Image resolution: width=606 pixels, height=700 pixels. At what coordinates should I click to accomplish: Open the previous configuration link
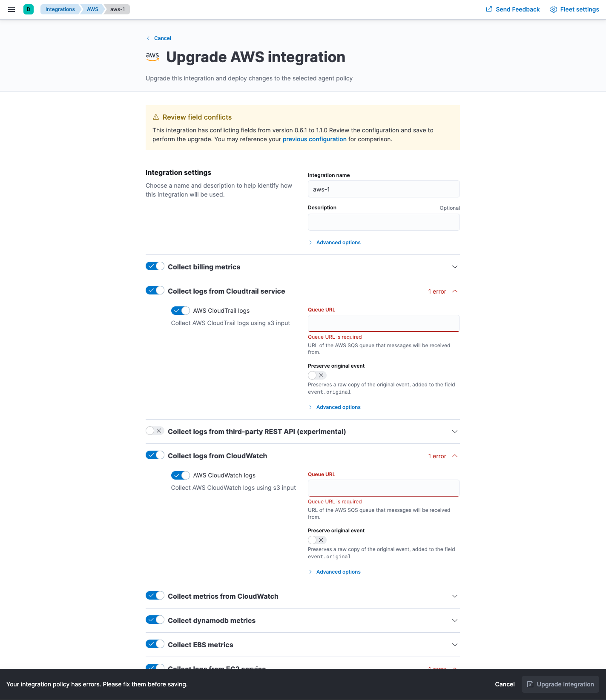(314, 139)
